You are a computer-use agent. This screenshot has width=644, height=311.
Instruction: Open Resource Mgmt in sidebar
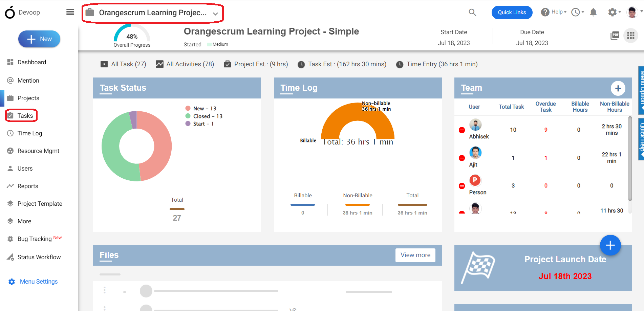(x=39, y=151)
